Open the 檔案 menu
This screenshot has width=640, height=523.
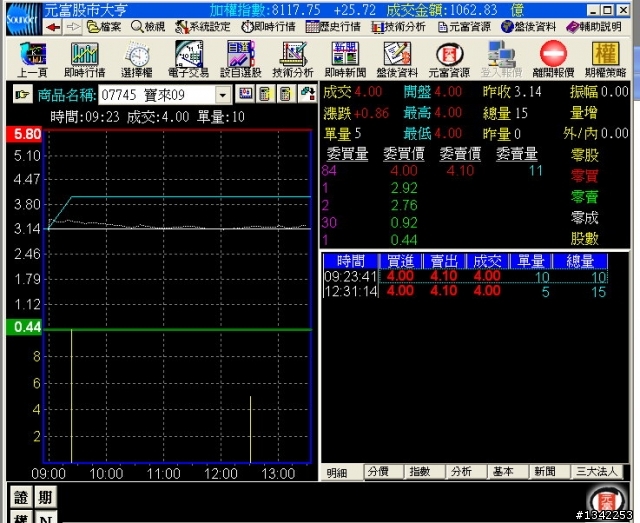(104, 27)
